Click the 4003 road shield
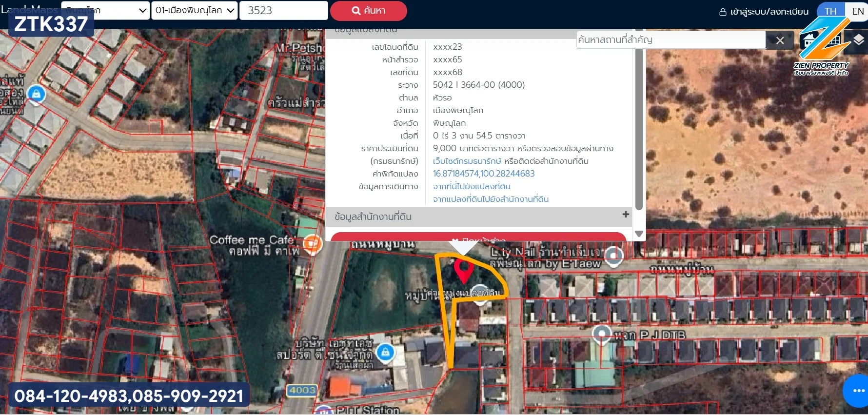The height and width of the screenshot is (415, 868). pos(302,390)
